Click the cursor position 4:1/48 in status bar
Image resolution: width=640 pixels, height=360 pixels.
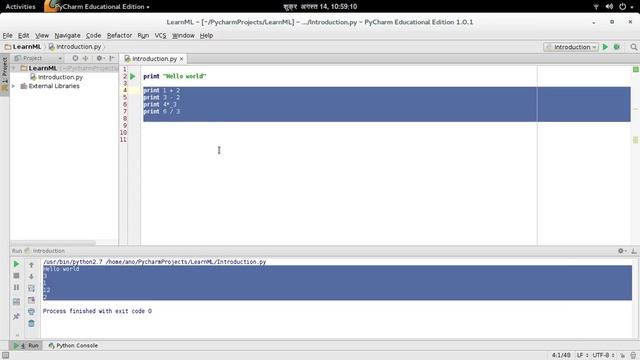(x=561, y=356)
